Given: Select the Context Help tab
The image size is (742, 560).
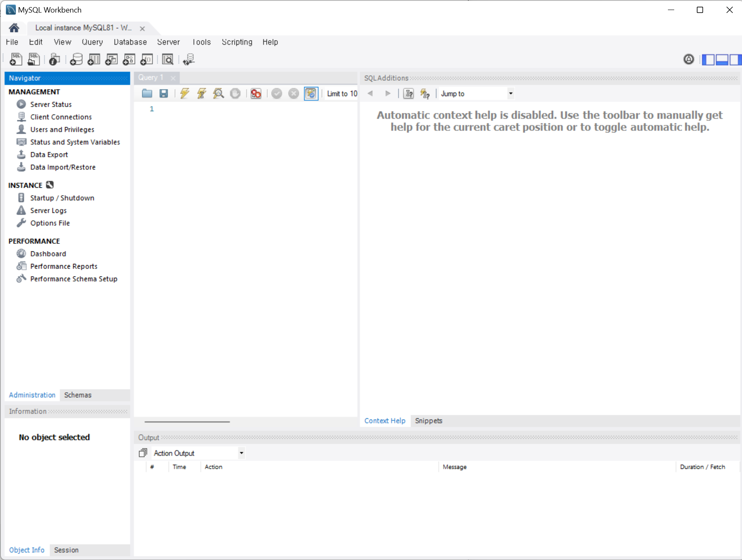Looking at the screenshot, I should (x=385, y=421).
